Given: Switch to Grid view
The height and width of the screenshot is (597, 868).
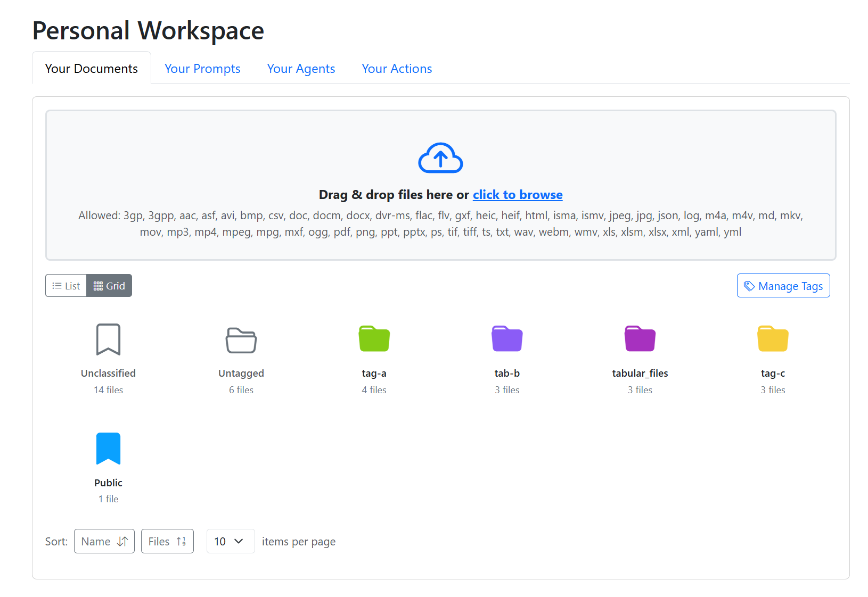Looking at the screenshot, I should click(109, 285).
